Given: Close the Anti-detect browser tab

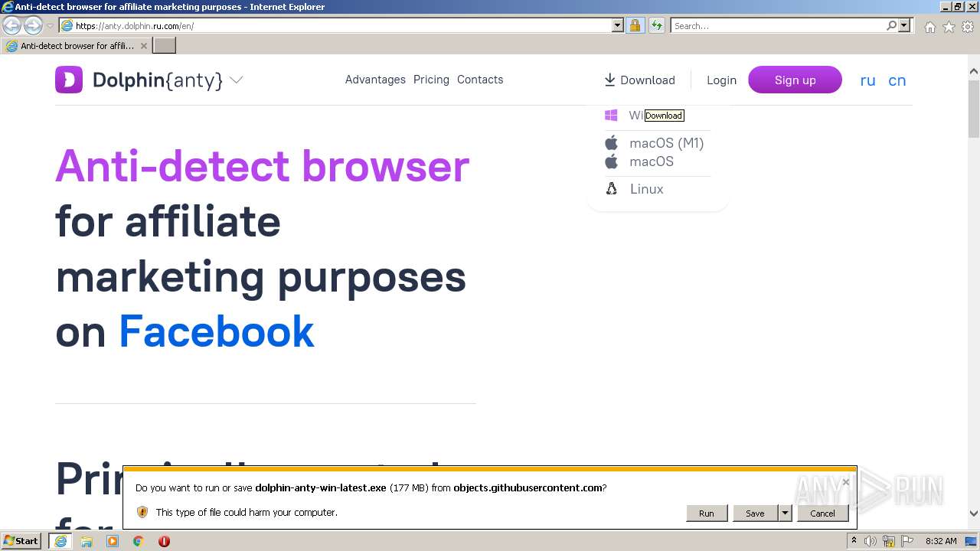Looking at the screenshot, I should tap(143, 46).
